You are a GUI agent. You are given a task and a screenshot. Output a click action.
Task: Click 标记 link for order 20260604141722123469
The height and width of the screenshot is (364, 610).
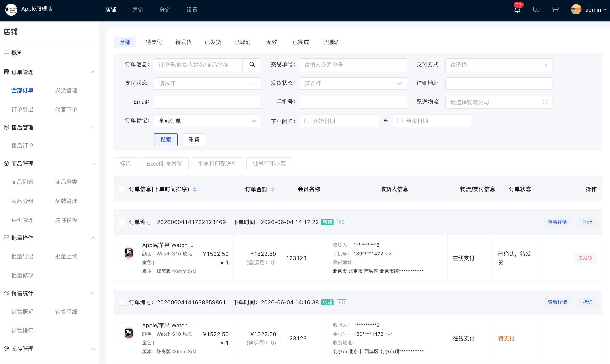point(587,222)
